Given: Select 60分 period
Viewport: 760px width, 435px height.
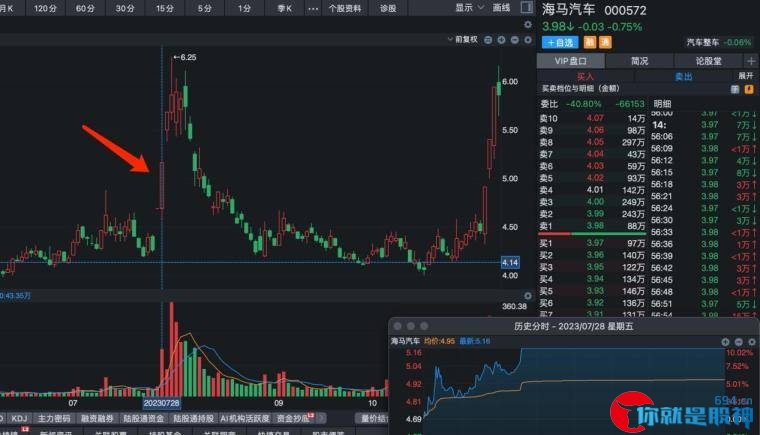Looking at the screenshot, I should pos(85,8).
